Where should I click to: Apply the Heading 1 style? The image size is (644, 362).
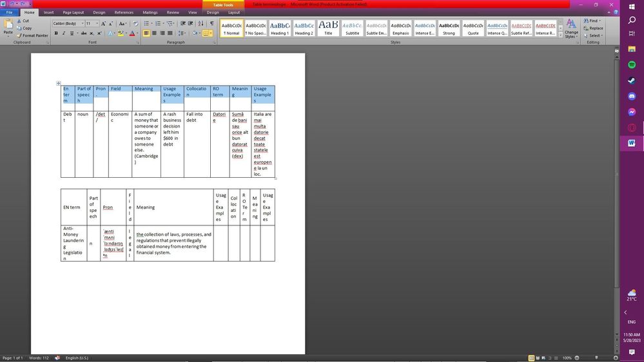pyautogui.click(x=280, y=28)
